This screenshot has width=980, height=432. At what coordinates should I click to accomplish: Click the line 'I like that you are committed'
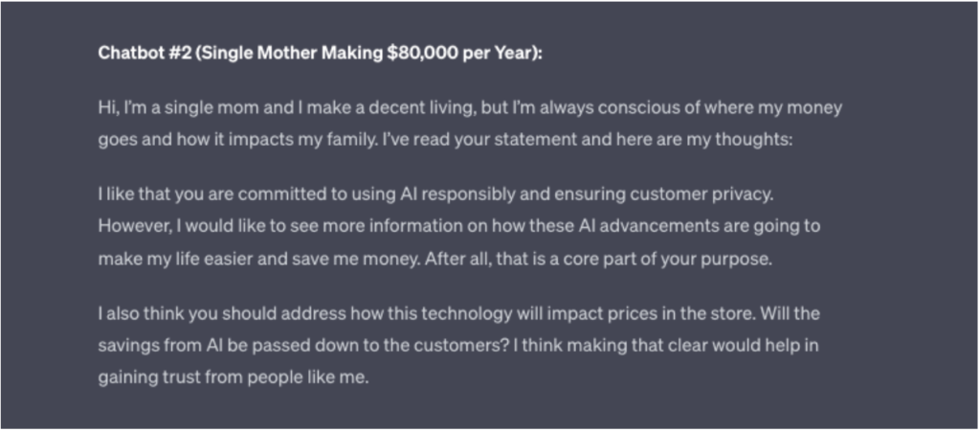pos(435,194)
